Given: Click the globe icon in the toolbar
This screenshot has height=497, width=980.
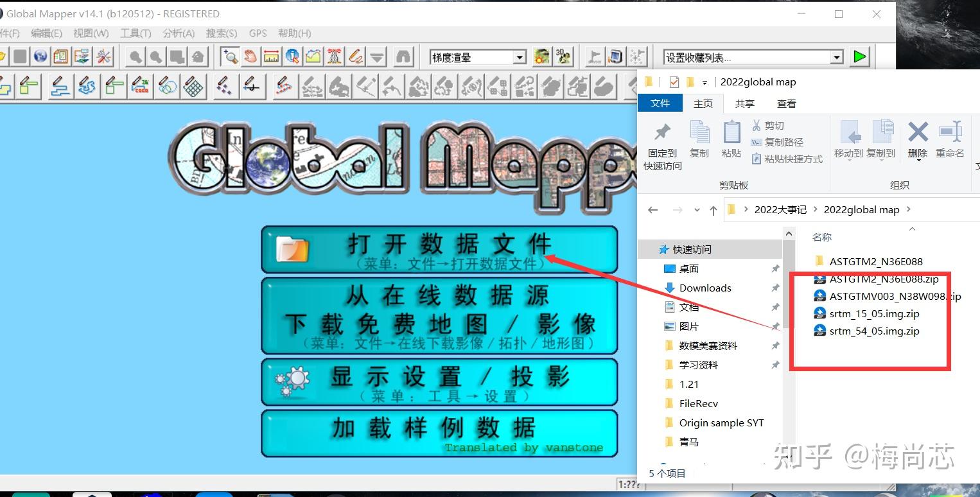Looking at the screenshot, I should pos(40,57).
